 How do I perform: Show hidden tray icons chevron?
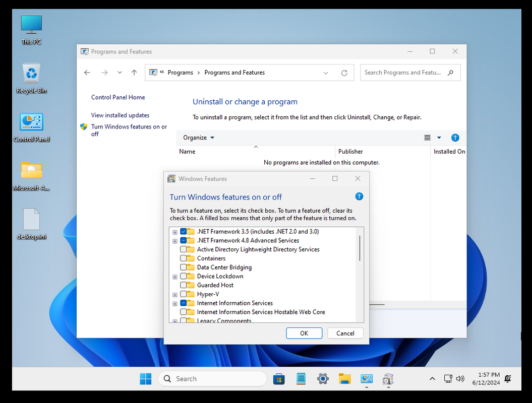(x=432, y=379)
